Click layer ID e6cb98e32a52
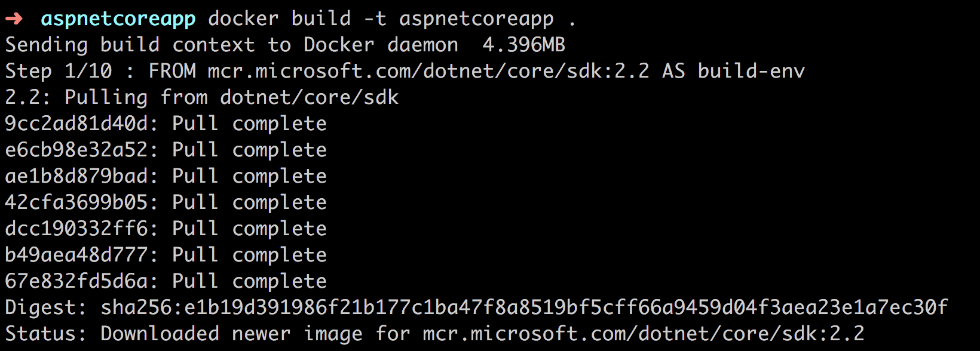The height and width of the screenshot is (351, 980). 76,150
